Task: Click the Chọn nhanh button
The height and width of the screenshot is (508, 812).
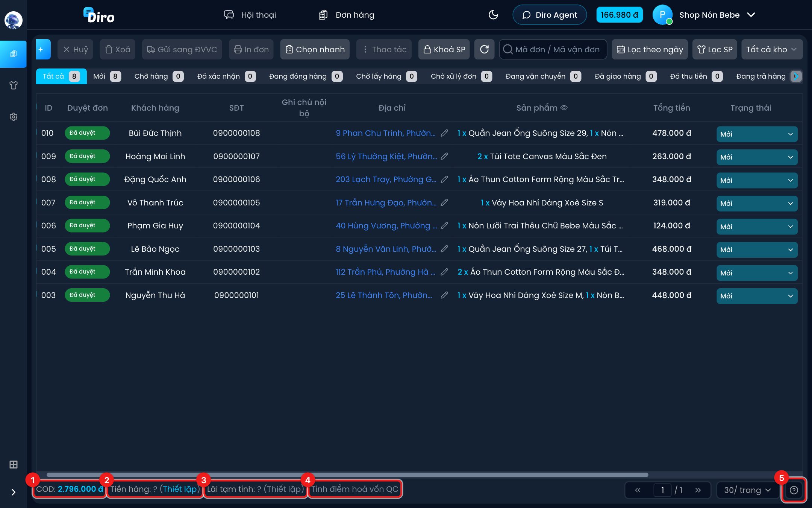Action: (x=315, y=49)
